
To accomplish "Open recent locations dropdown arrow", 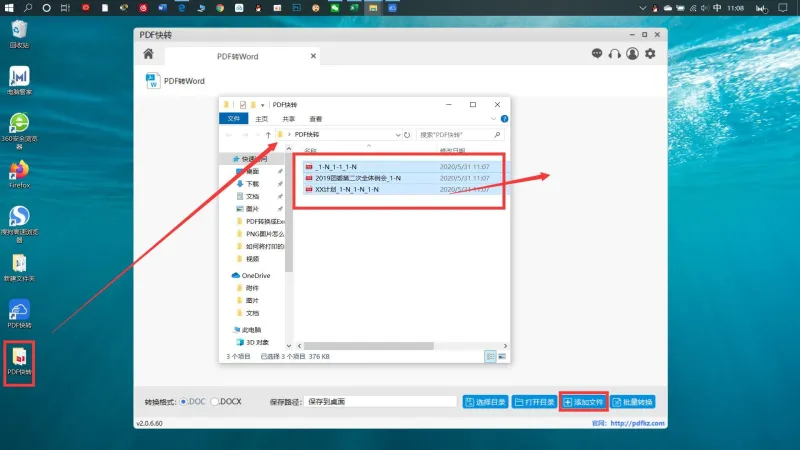I will point(258,135).
